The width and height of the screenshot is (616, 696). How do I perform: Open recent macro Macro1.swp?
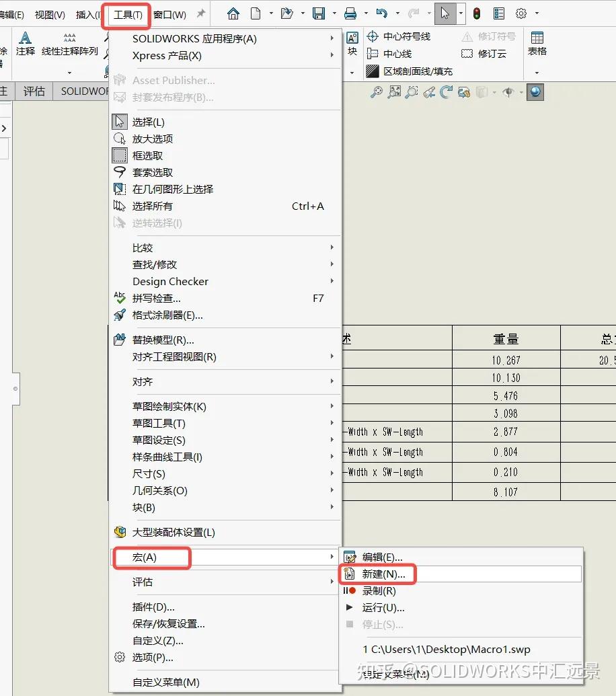point(460,650)
